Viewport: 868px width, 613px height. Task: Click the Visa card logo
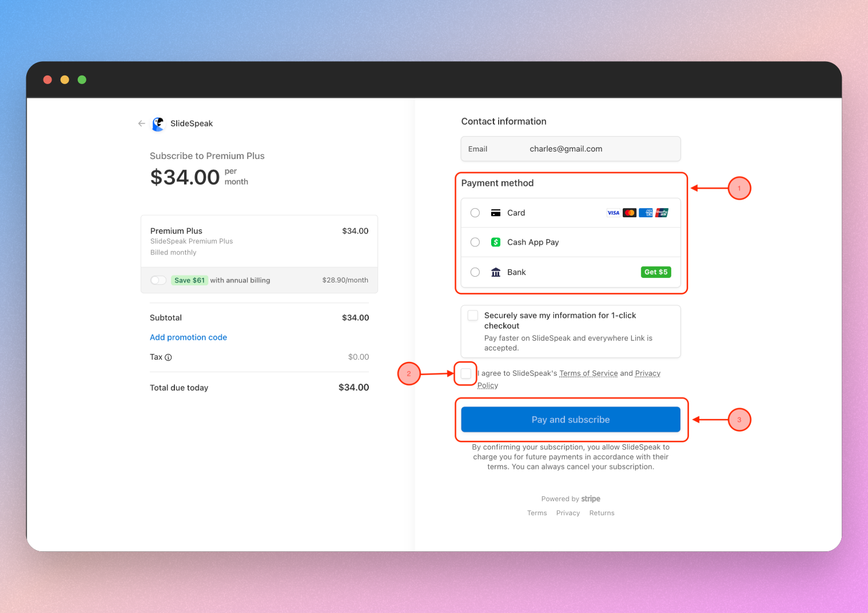pos(613,213)
